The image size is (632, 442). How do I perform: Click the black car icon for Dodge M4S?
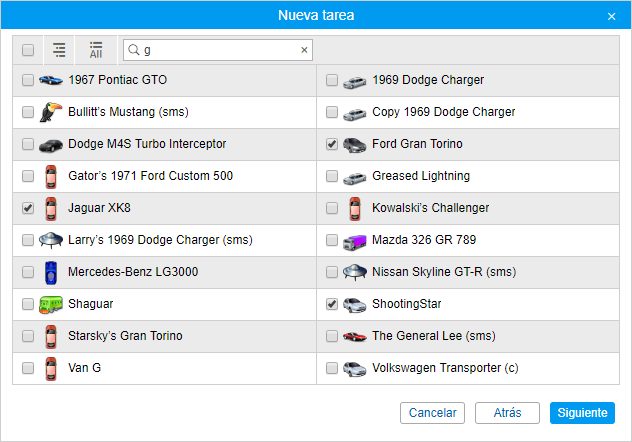pos(50,144)
